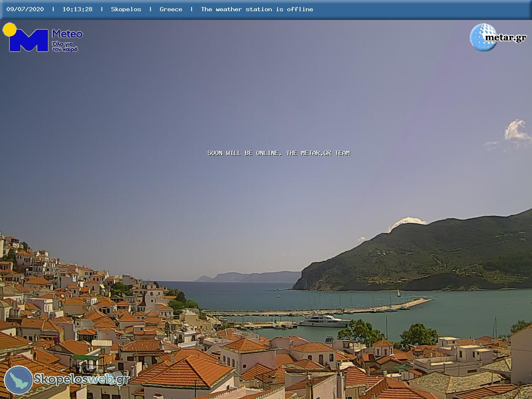
Task: Select the date 09/07/2020 in the header
Action: [25, 9]
